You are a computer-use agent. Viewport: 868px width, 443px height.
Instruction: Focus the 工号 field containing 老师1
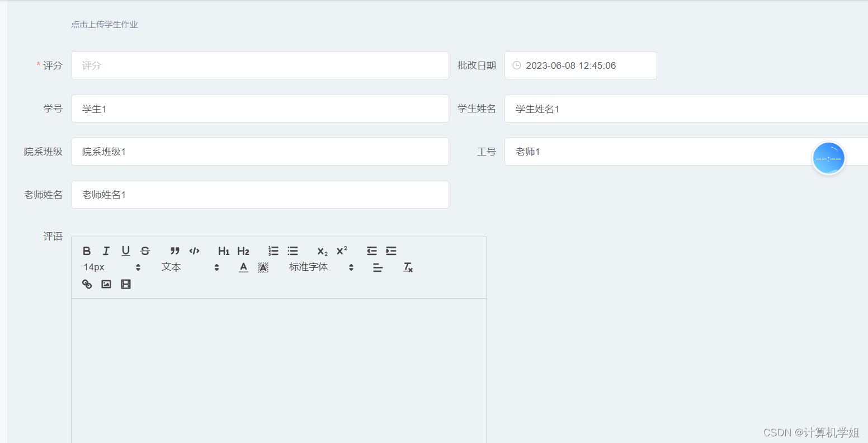pyautogui.click(x=686, y=152)
